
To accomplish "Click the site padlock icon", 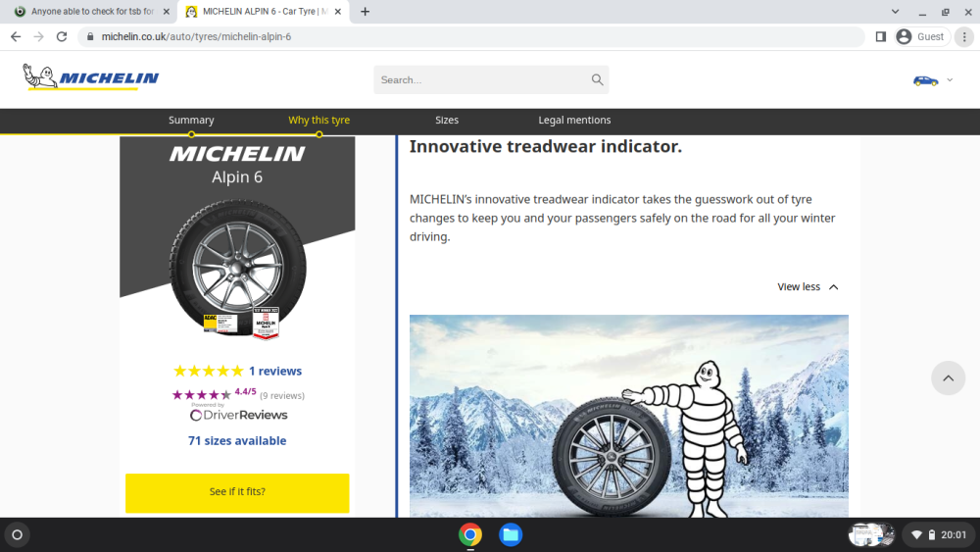I will (90, 37).
